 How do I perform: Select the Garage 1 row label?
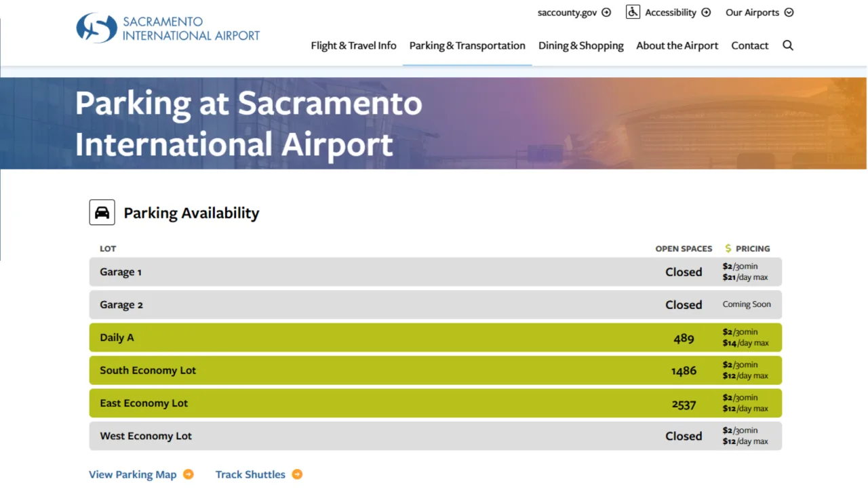(121, 272)
